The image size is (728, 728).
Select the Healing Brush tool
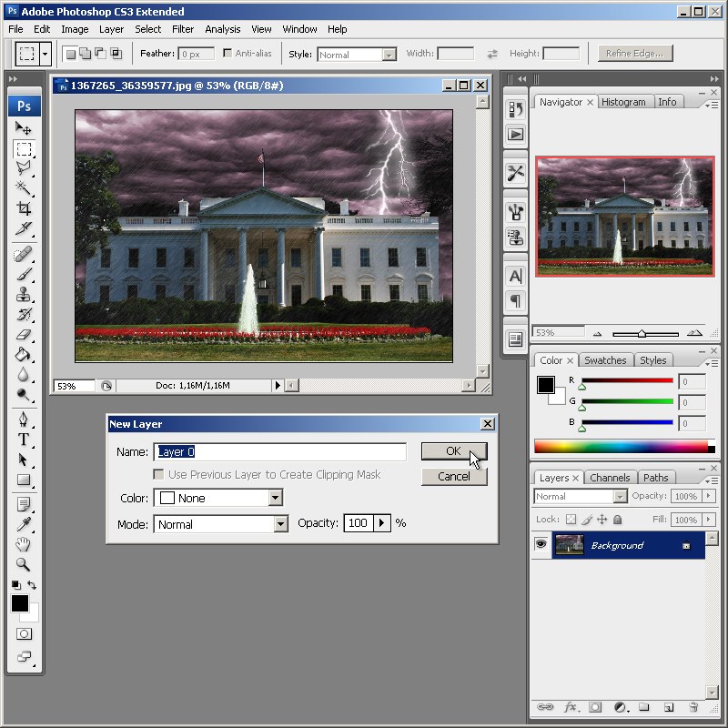pos(24,255)
